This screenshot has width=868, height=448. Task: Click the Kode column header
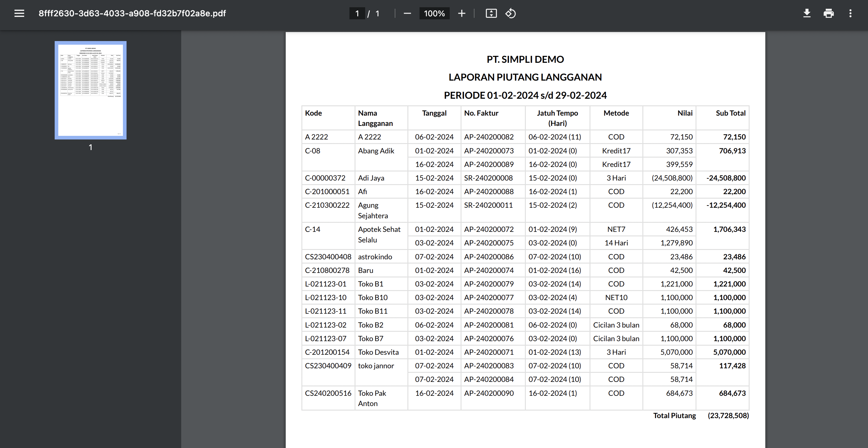tap(313, 113)
